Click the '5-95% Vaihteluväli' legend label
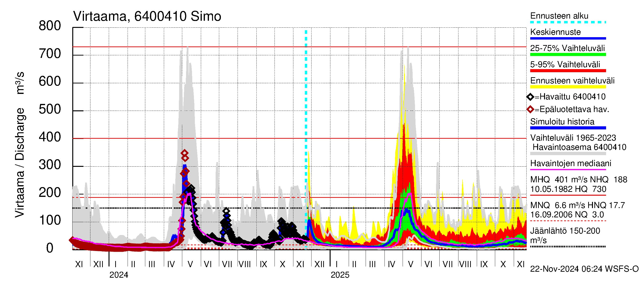Viewport: 644px width, 286px height. pyautogui.click(x=565, y=64)
